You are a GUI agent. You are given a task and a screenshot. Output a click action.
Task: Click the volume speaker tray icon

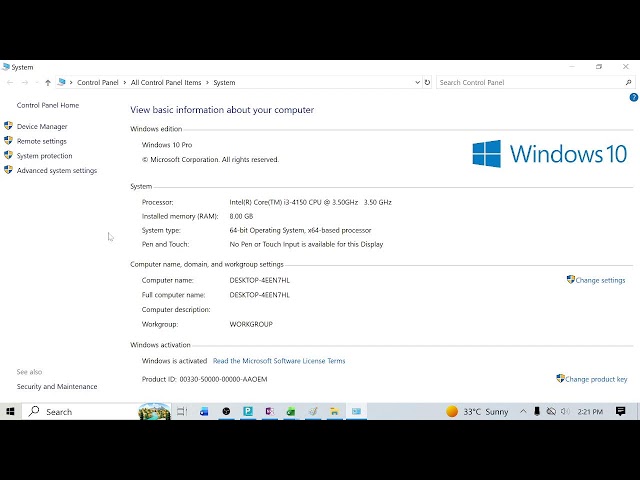click(x=565, y=411)
